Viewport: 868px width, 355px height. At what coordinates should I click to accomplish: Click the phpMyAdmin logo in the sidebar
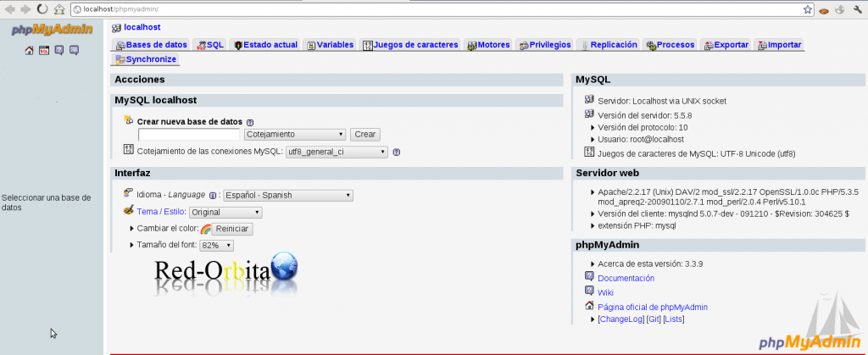click(x=52, y=30)
